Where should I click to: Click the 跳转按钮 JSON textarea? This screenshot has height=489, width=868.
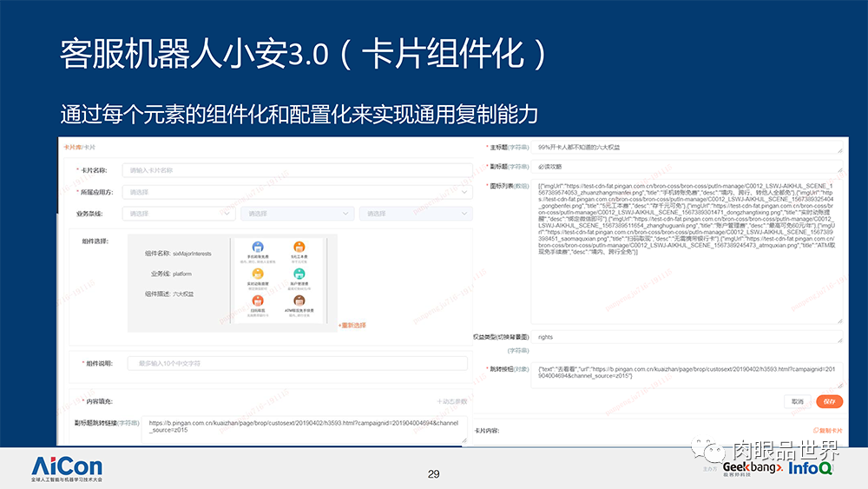[x=687, y=375]
